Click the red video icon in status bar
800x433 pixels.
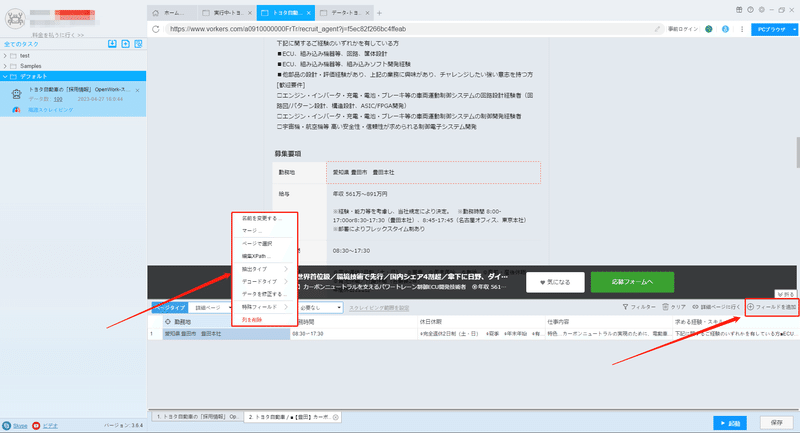tap(36, 425)
